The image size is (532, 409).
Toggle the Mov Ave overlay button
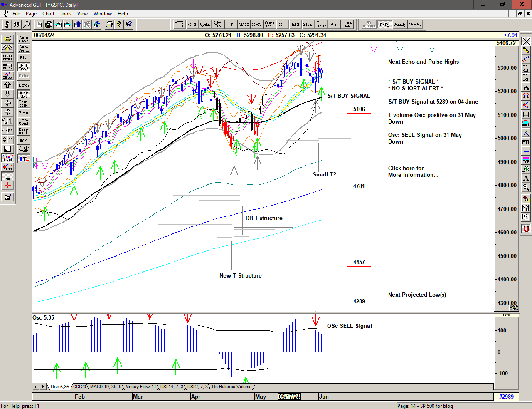click(x=24, y=94)
